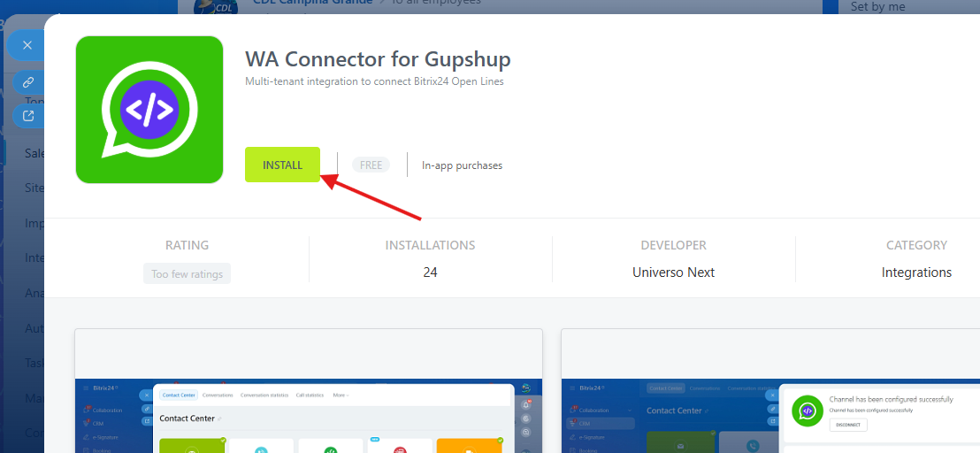980x453 pixels.
Task: Click the INSTALLATIONS column heading
Action: click(430, 246)
